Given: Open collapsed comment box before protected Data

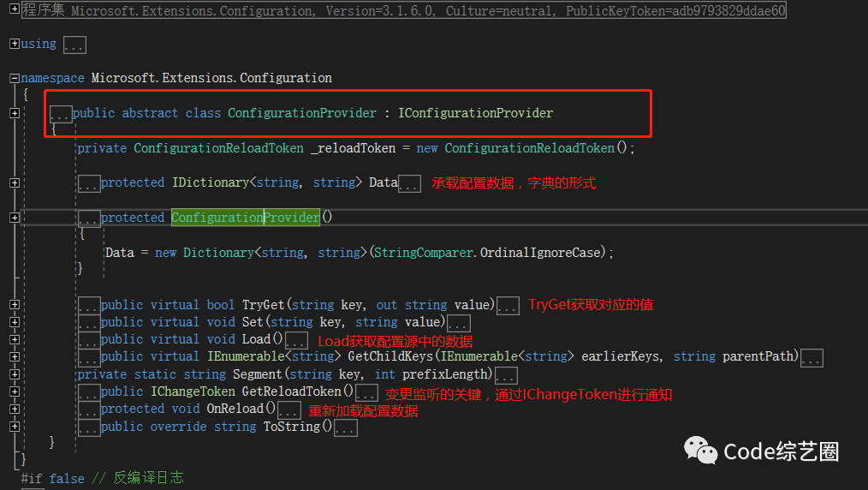Looking at the screenshot, I should pyautogui.click(x=89, y=184).
